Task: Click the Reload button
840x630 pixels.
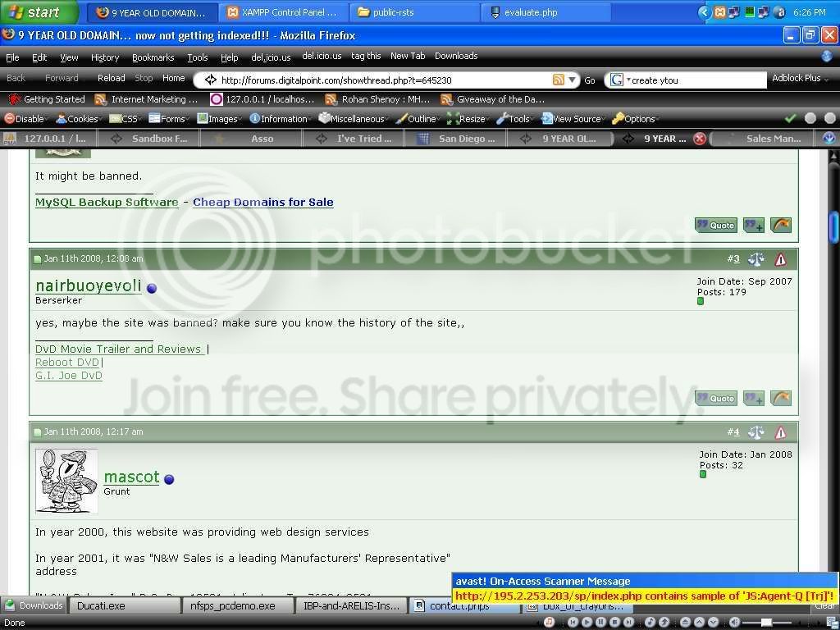Action: point(111,78)
